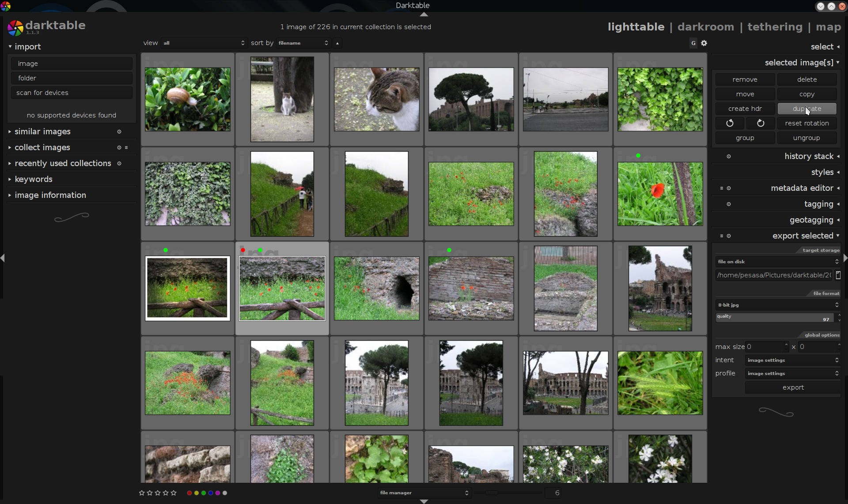Screen dimensions: 848x504
Task: Reset the history stack module
Action: tap(729, 156)
